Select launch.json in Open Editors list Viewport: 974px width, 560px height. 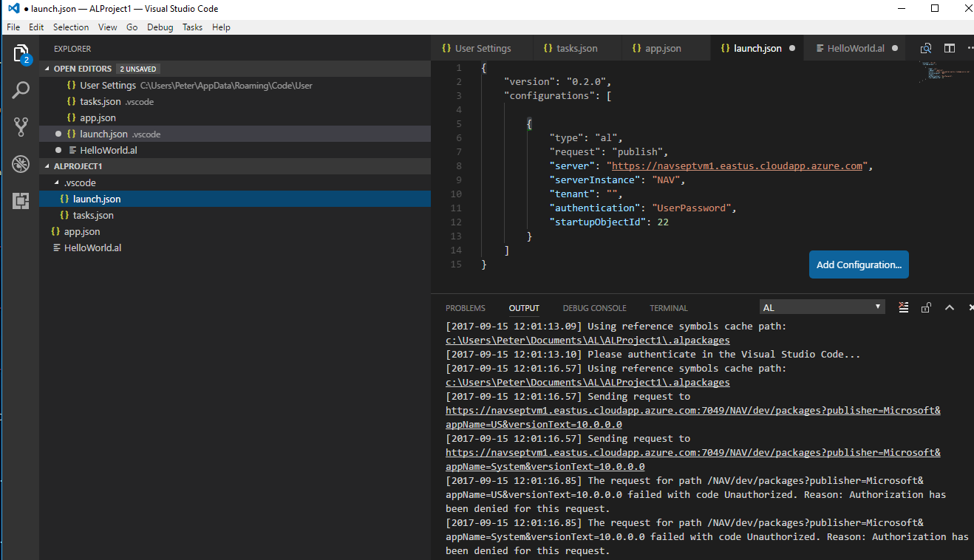(x=235, y=134)
